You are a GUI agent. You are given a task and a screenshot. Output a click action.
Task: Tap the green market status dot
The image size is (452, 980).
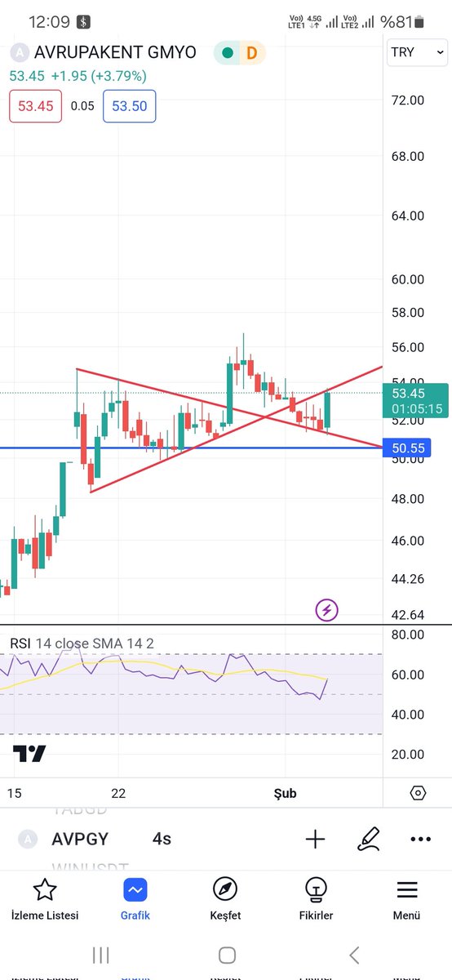(x=228, y=53)
